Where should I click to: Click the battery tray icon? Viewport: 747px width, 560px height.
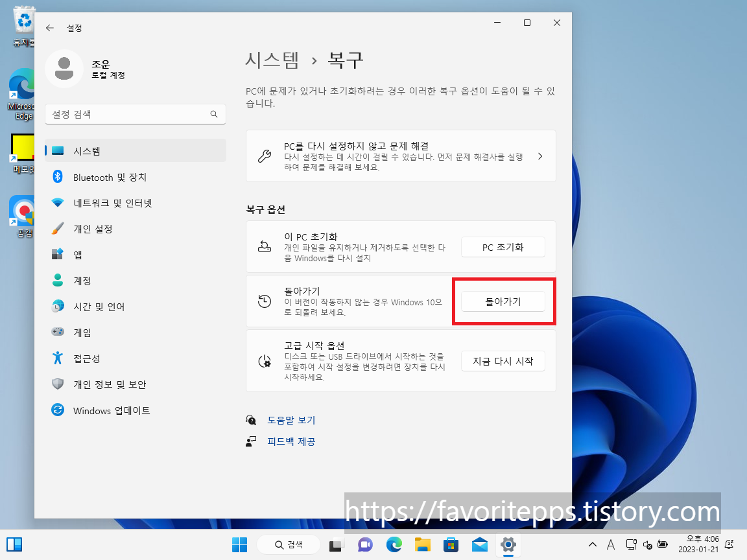(663, 544)
